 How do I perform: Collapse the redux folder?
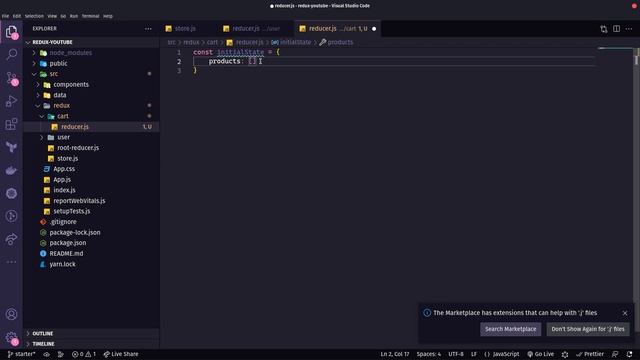coord(62,106)
